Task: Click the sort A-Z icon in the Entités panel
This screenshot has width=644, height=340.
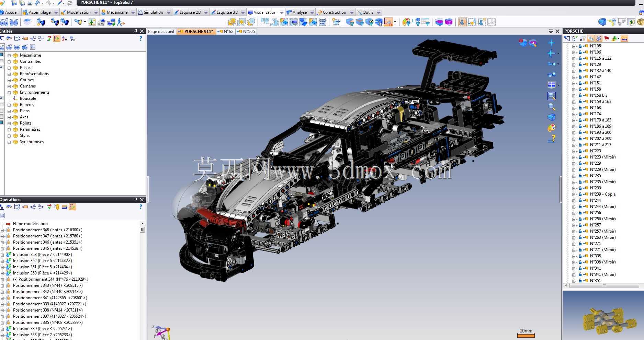Action: coord(65,39)
